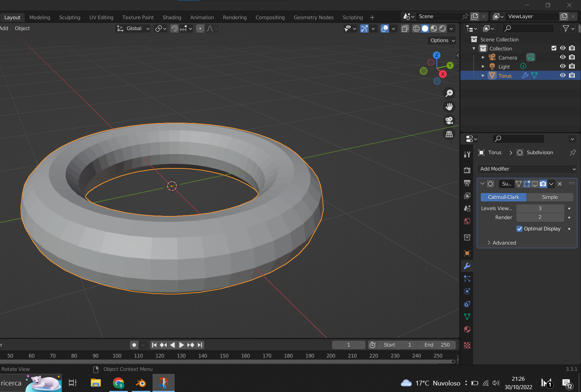Toggle modifier render visibility camera button
581x392 pixels.
coord(543,184)
